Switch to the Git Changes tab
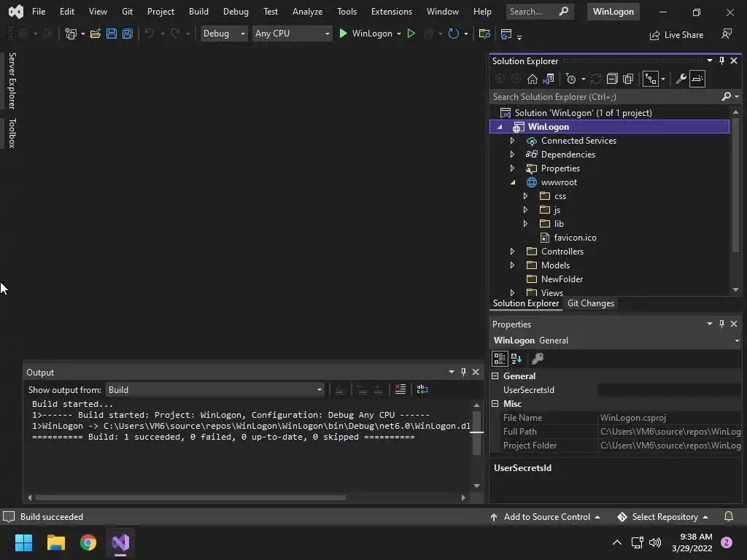747x560 pixels. [x=591, y=303]
